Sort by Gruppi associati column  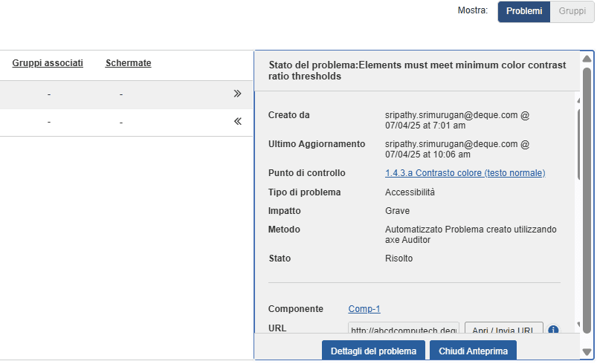point(48,63)
